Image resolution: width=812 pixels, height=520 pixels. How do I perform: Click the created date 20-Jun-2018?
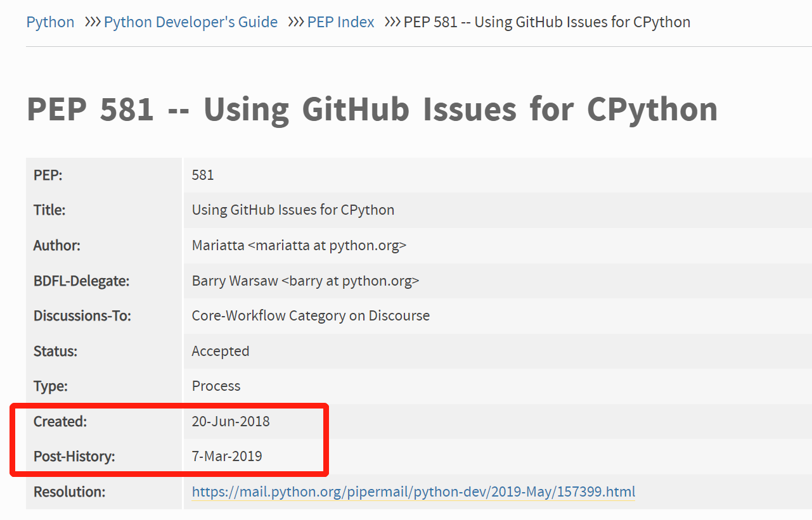231,421
